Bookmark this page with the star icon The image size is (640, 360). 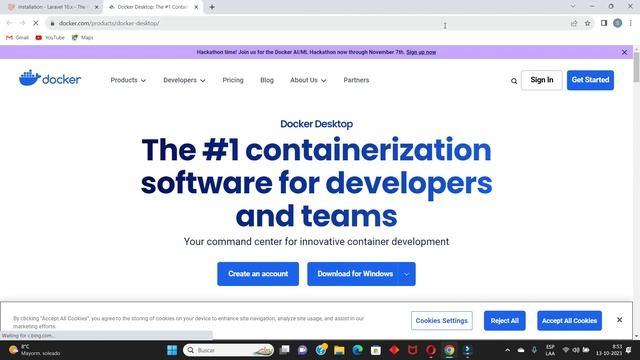click(x=588, y=23)
